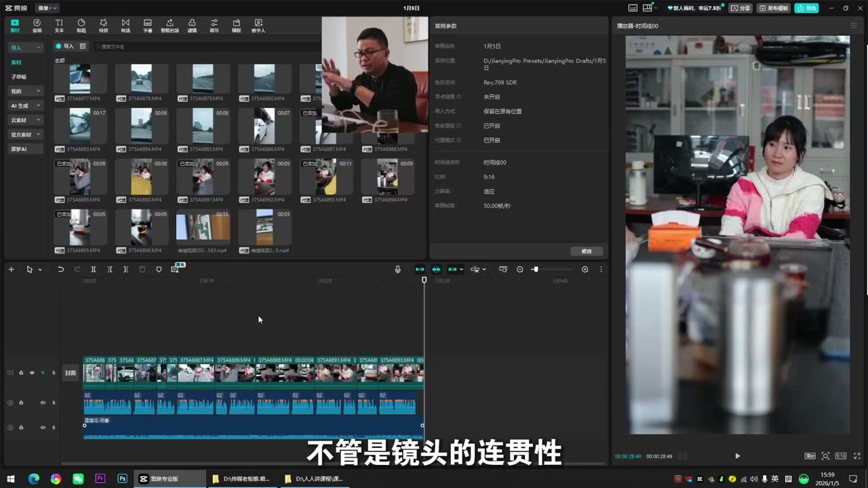Open the preview axis dropdown arrow
The width and height of the screenshot is (868, 488).
pyautogui.click(x=484, y=270)
